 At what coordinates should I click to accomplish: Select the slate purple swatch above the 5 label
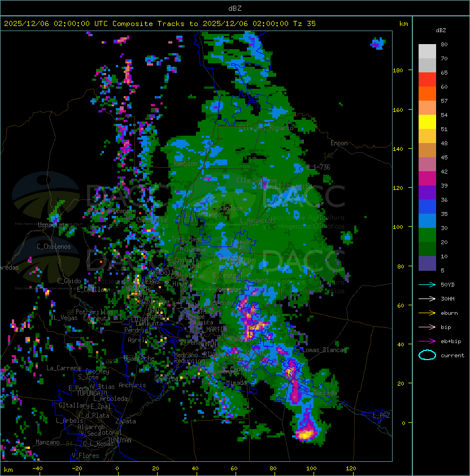click(427, 263)
